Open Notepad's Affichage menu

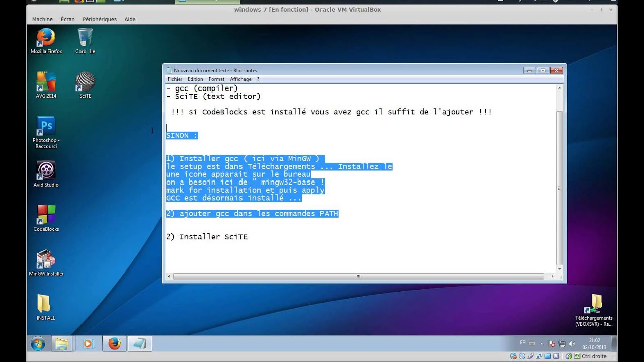(240, 79)
